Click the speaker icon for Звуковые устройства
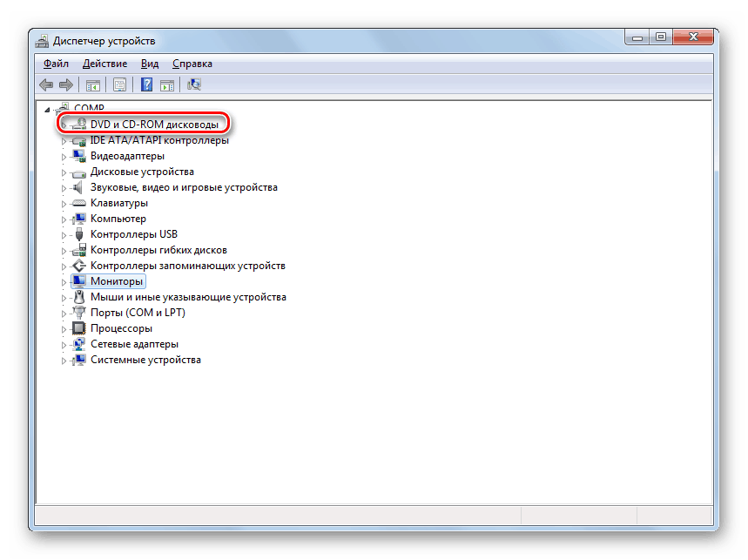 77,187
